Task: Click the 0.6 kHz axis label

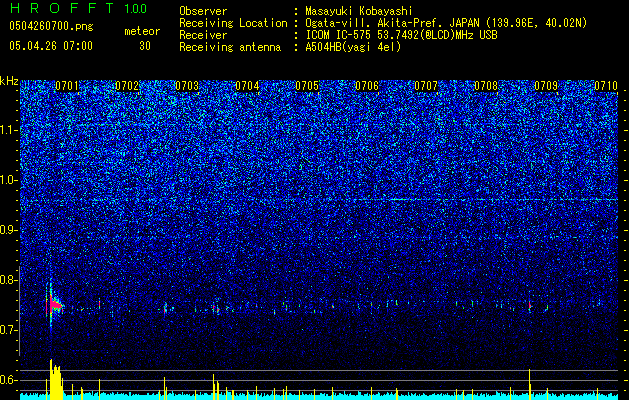Action: click(9, 380)
